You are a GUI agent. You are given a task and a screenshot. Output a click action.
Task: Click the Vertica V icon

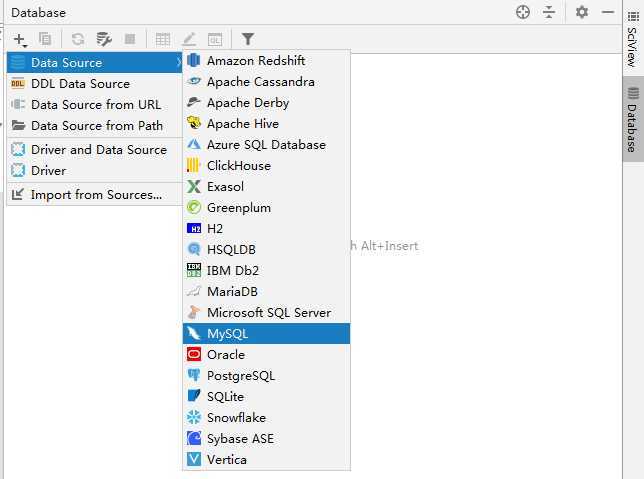(x=194, y=459)
